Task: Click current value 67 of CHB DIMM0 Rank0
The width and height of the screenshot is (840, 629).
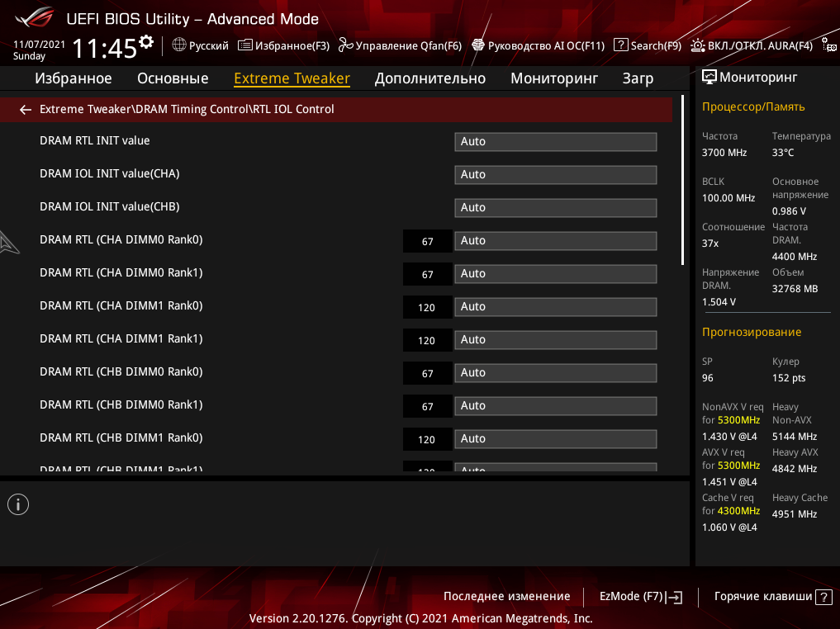Action: [x=428, y=374]
